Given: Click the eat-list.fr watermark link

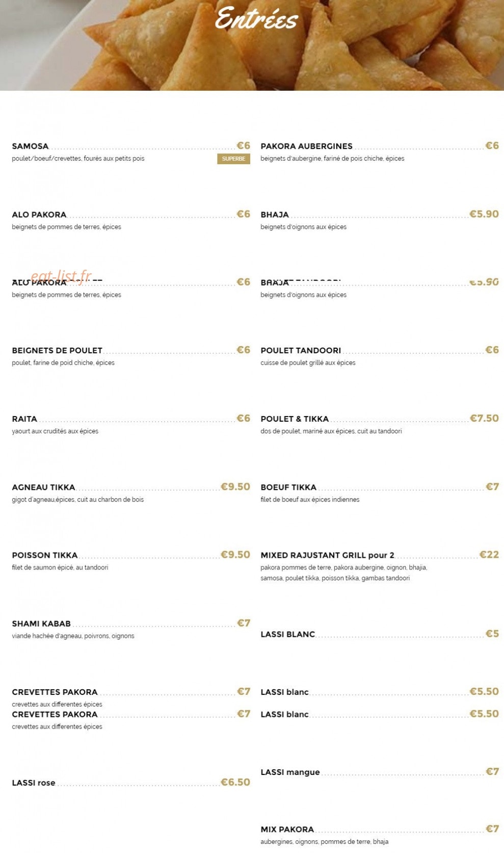Looking at the screenshot, I should click(x=61, y=276).
